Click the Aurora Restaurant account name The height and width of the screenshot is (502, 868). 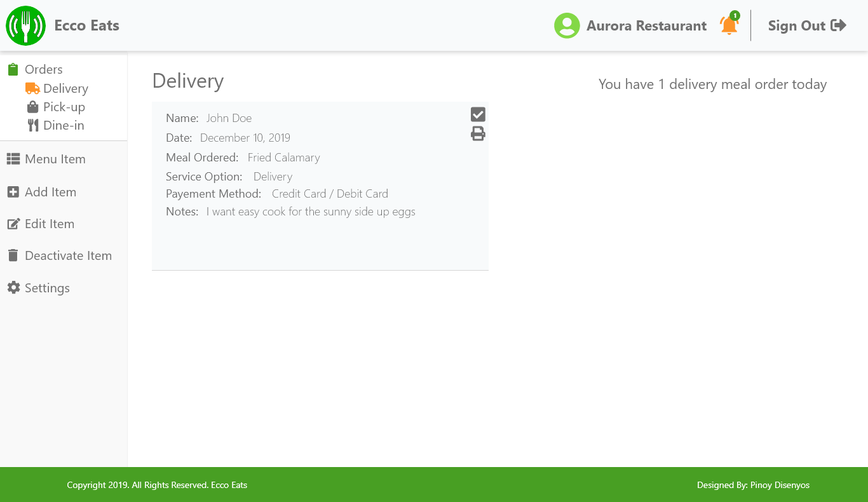[646, 25]
